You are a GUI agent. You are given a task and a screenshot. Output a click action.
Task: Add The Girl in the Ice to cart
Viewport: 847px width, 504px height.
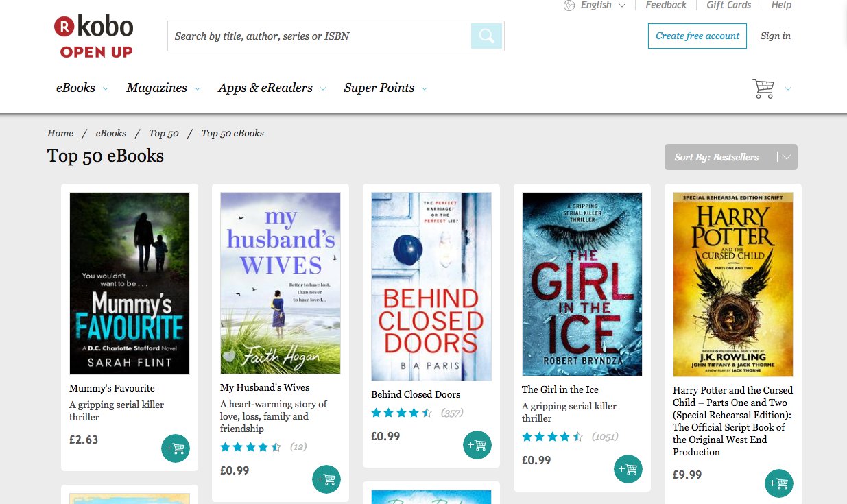point(628,469)
